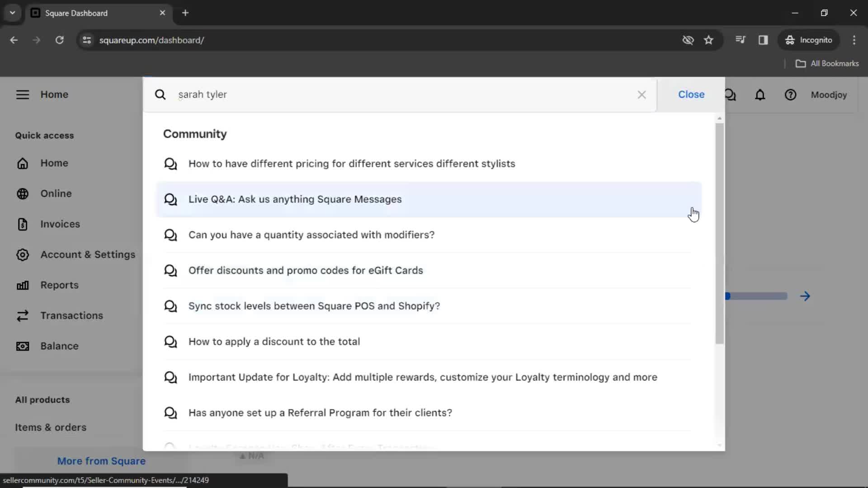Image resolution: width=868 pixels, height=488 pixels.
Task: Open media control icon
Action: [740, 40]
